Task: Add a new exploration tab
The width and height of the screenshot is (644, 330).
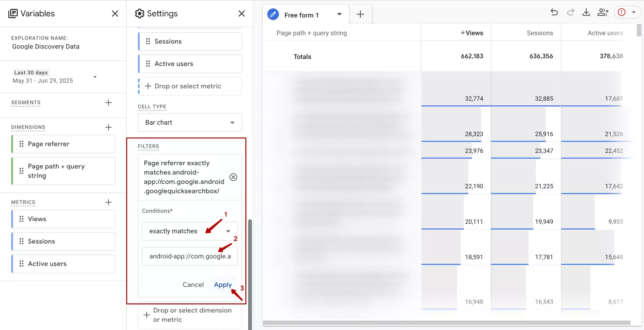Action: pos(360,14)
